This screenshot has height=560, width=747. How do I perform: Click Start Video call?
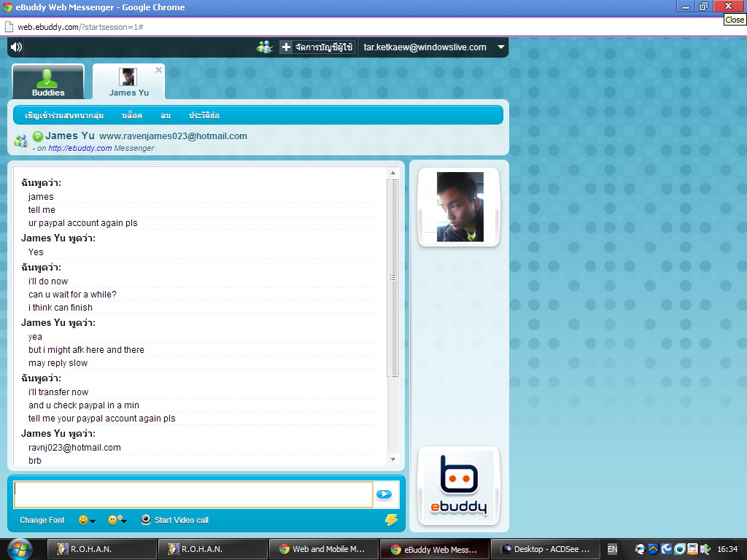(181, 520)
